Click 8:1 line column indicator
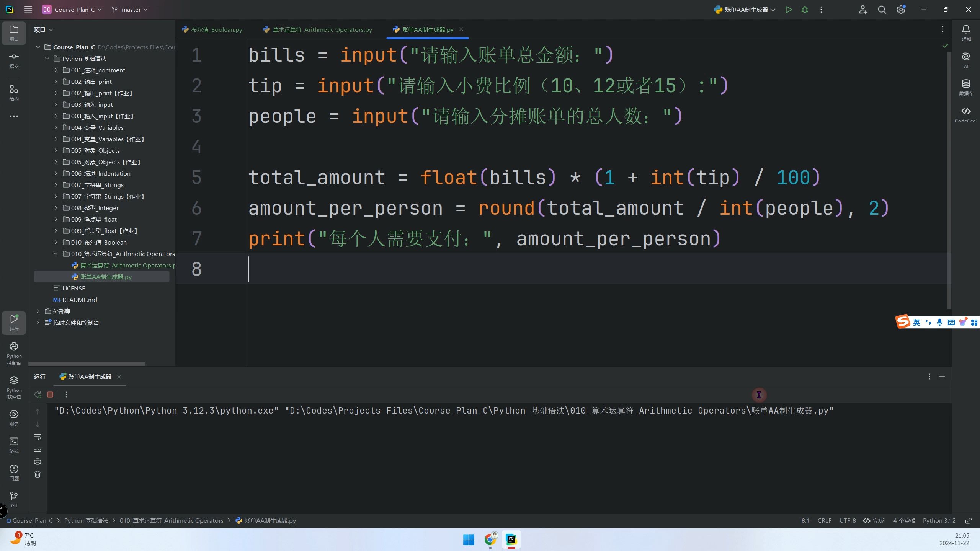Viewport: 980px width, 551px height. [x=805, y=521]
